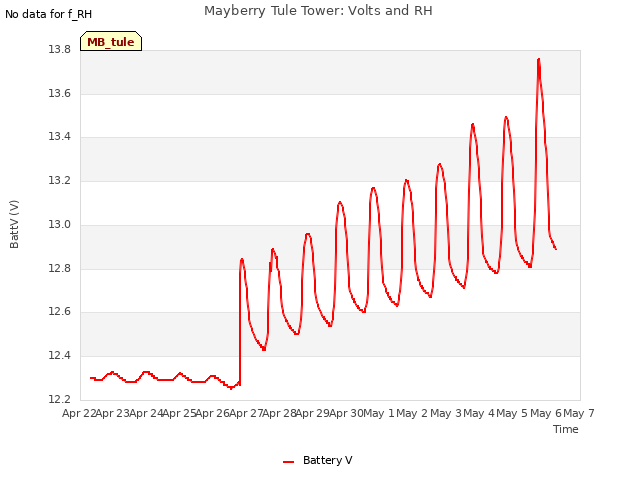Click the May 2 x-axis date label
This screenshot has height=480, width=640.
[x=412, y=413]
